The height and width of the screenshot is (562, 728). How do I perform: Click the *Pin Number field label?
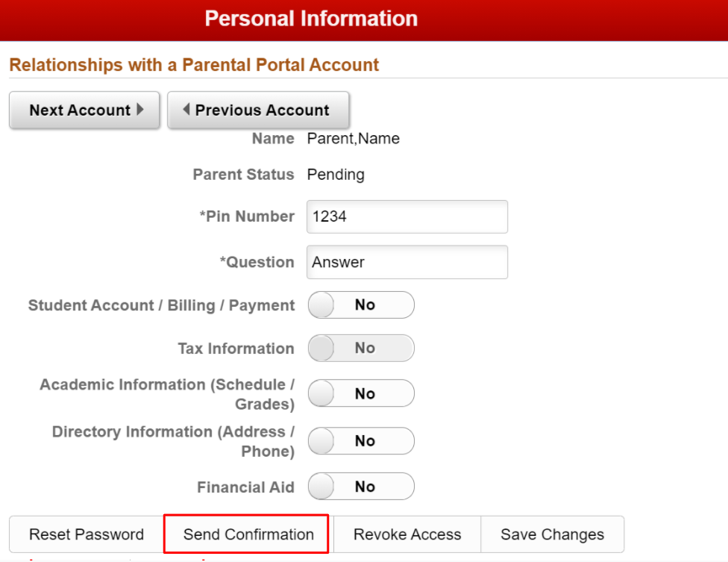[x=247, y=216]
